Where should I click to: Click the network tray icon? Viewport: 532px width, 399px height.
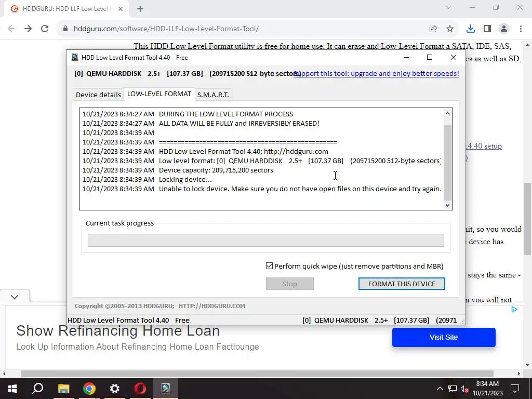(x=453, y=389)
